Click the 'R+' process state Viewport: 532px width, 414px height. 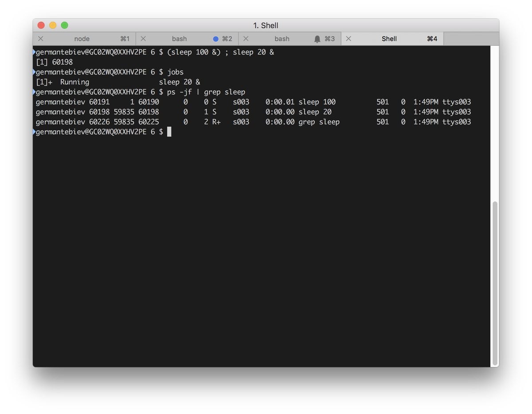tap(216, 122)
